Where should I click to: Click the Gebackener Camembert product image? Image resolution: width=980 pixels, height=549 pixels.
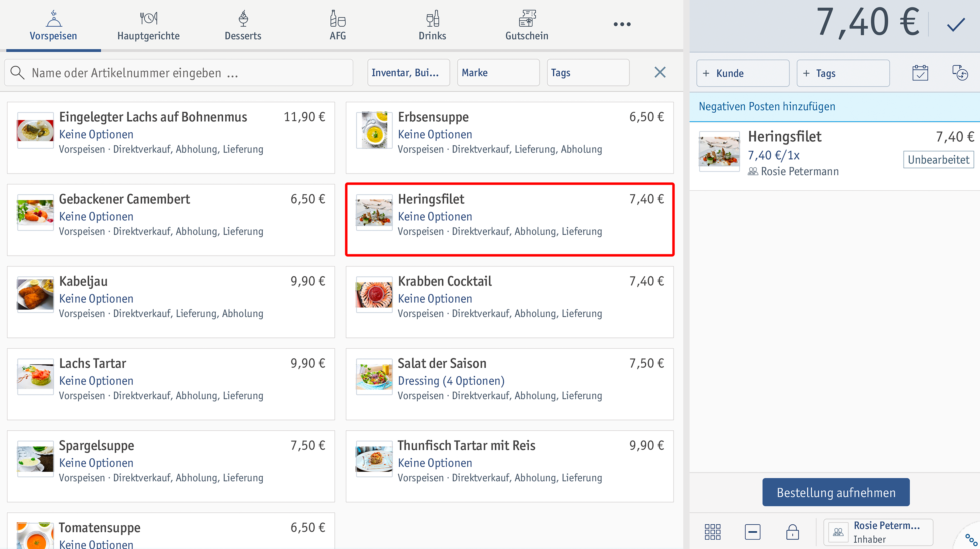[35, 212]
